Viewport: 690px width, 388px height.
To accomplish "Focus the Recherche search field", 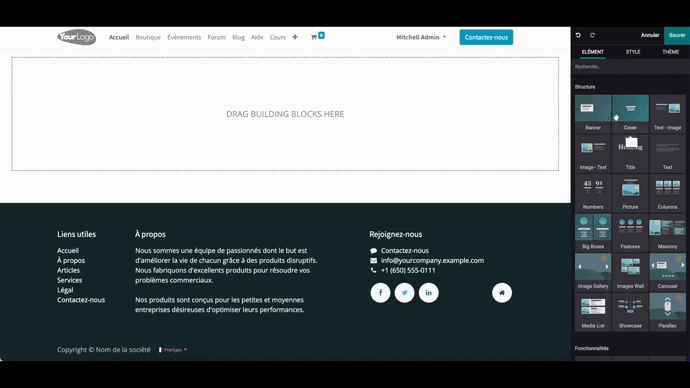I will pyautogui.click(x=631, y=67).
